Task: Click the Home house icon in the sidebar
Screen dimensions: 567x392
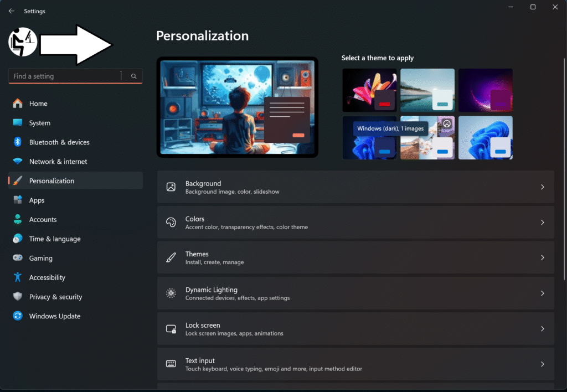Action: 17,104
